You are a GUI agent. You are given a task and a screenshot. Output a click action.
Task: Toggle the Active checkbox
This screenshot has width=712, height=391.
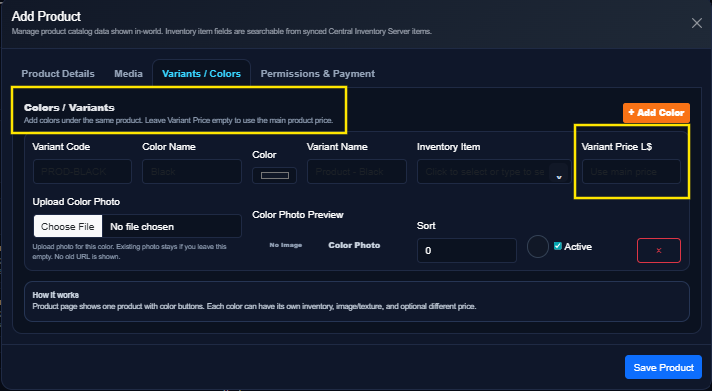pos(558,246)
